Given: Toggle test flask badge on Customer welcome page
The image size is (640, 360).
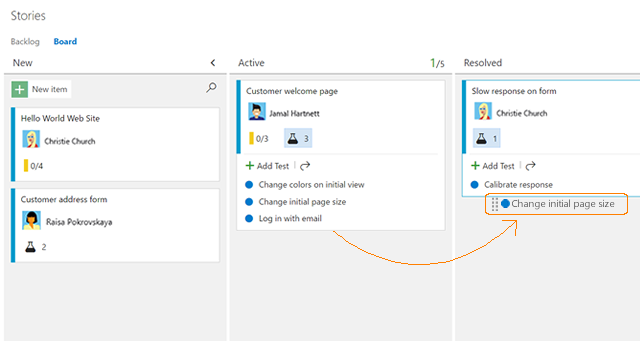Looking at the screenshot, I should pos(298,139).
